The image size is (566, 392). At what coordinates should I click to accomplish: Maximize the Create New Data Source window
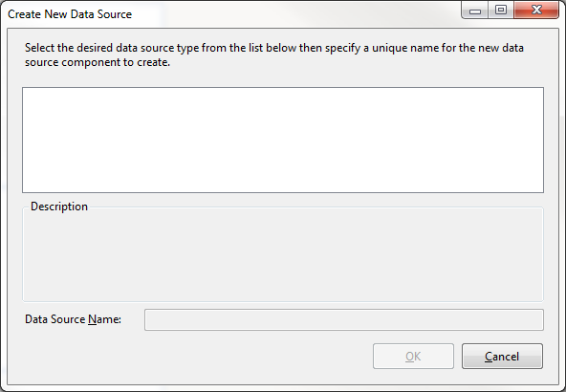coord(501,11)
